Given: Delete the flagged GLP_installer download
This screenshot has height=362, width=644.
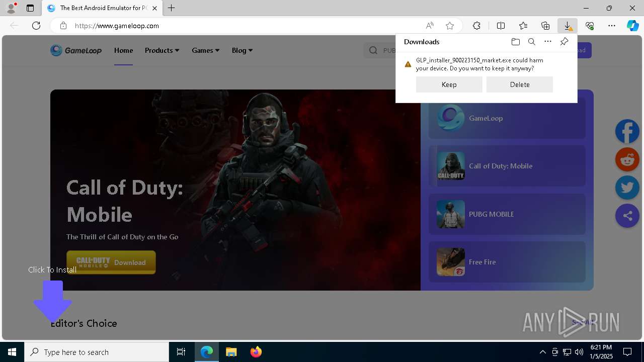Looking at the screenshot, I should click(x=520, y=84).
